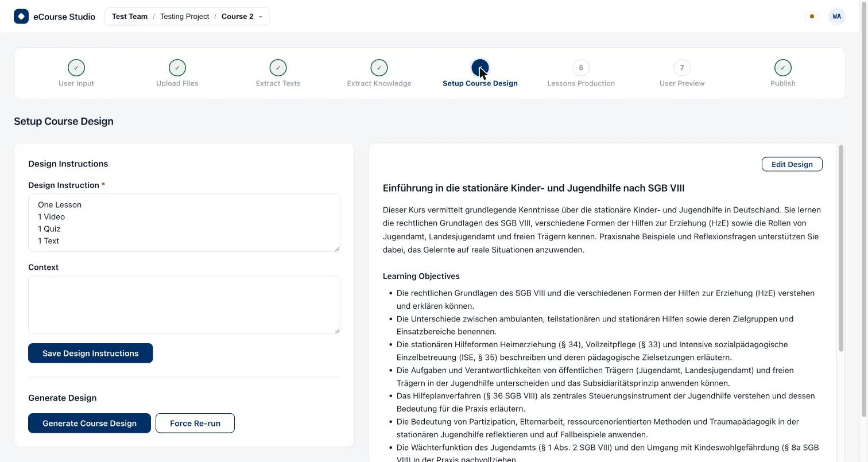Focus the empty Context text area
This screenshot has height=462, width=868.
[x=184, y=305]
